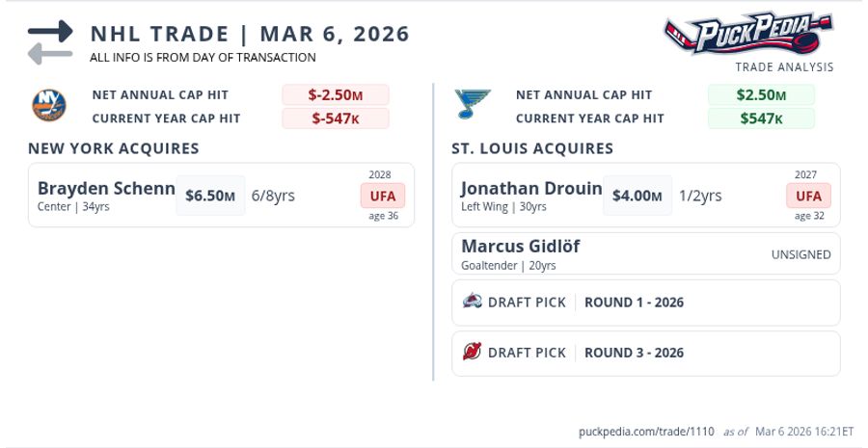The height and width of the screenshot is (448, 868).
Task: Click Drouin's $4.00M cap hit box
Action: click(x=637, y=196)
